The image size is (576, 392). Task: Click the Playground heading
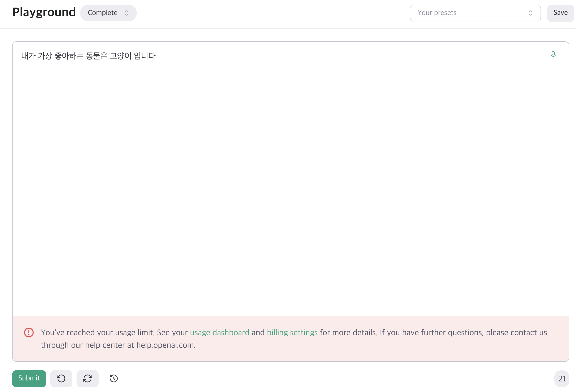pos(44,12)
